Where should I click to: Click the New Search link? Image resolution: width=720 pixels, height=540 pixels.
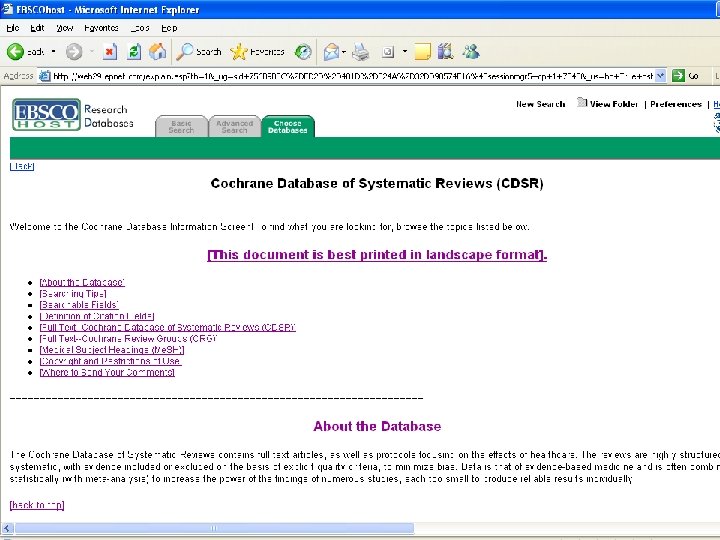point(540,104)
